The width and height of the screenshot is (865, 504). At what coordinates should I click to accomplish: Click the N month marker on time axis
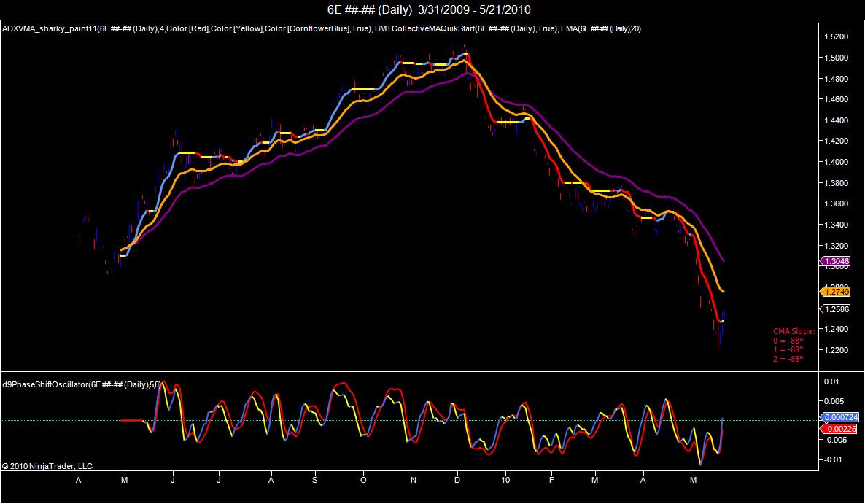coord(413,480)
